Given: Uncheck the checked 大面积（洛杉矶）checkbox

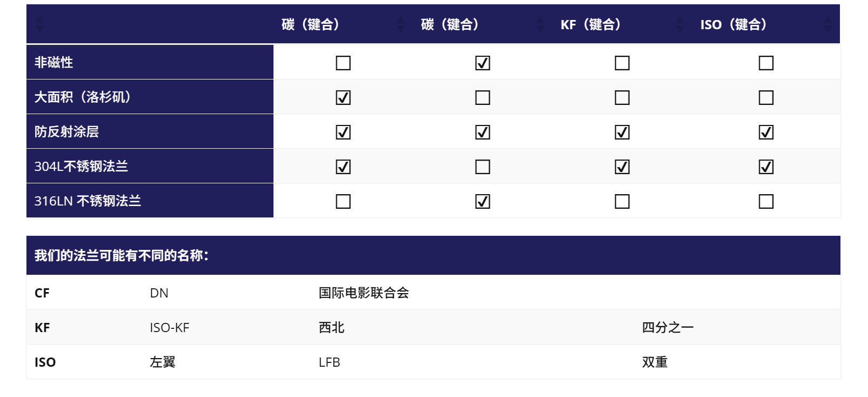Looking at the screenshot, I should point(343,98).
